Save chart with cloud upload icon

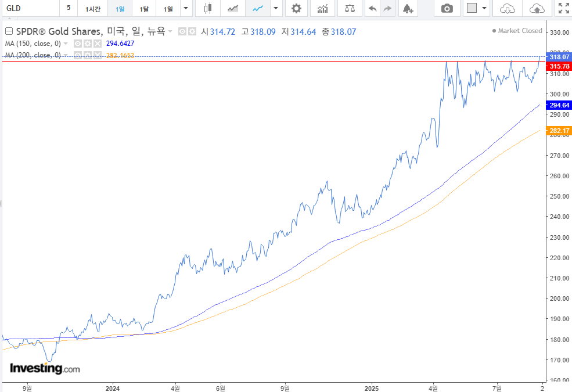(x=537, y=8)
